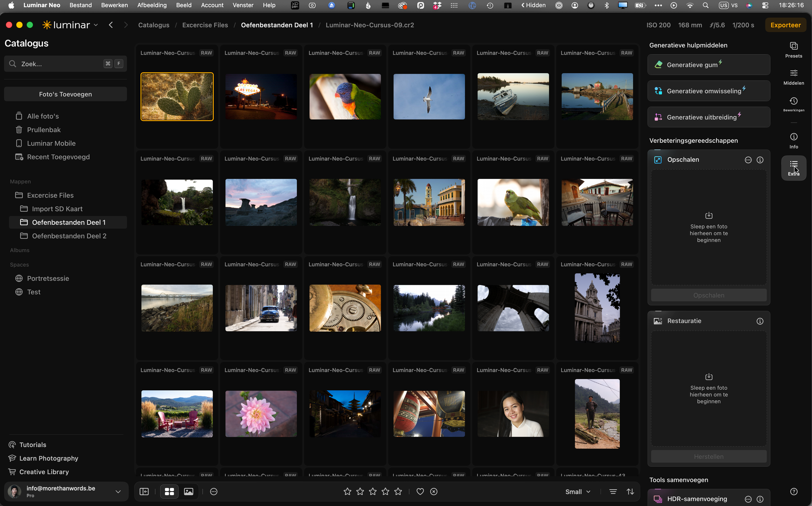Launch Generatieve omwisseling tool
Image resolution: width=812 pixels, height=506 pixels.
pos(709,91)
